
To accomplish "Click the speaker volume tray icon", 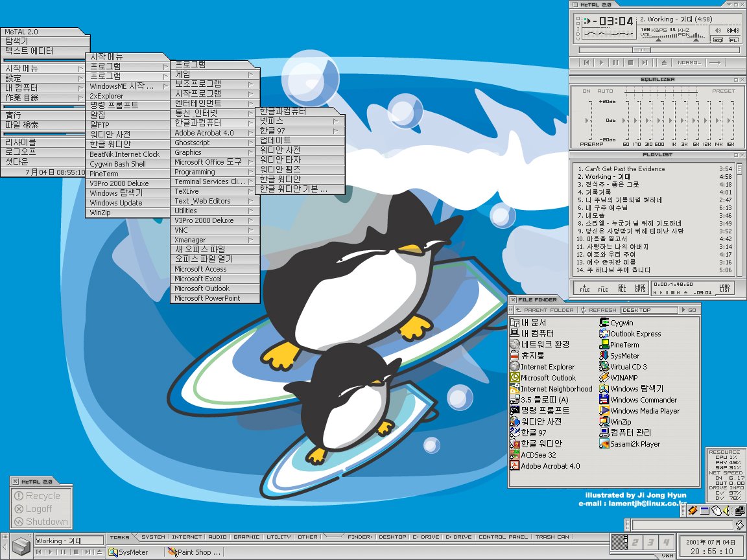I will [x=728, y=511].
